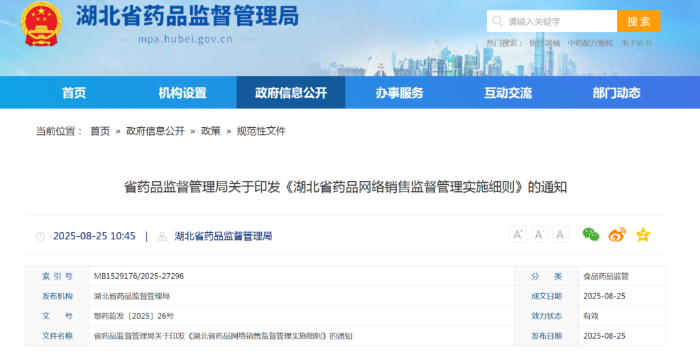Image resolution: width=700 pixels, height=364 pixels.
Task: Click 发布日期 value 2025-08-25
Action: (604, 336)
